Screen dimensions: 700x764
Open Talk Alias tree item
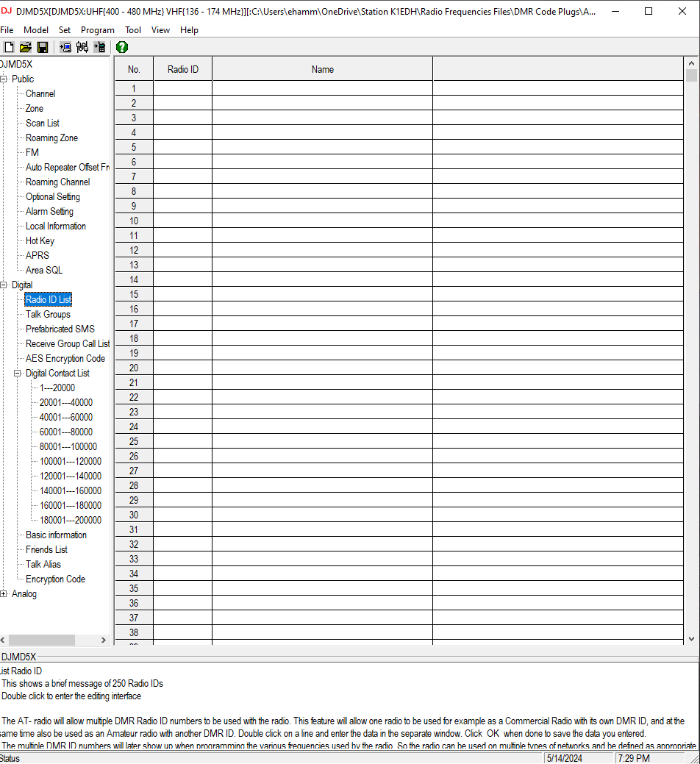43,564
